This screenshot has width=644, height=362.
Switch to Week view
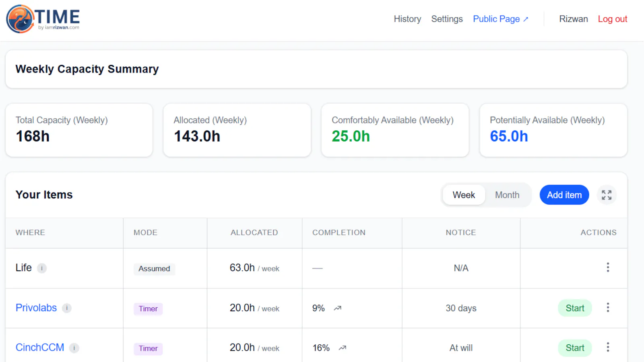coord(464,195)
